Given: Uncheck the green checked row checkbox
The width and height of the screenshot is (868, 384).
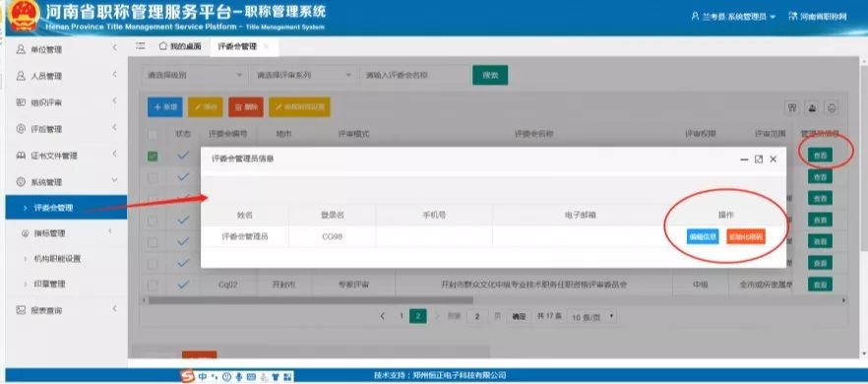Looking at the screenshot, I should [153, 157].
